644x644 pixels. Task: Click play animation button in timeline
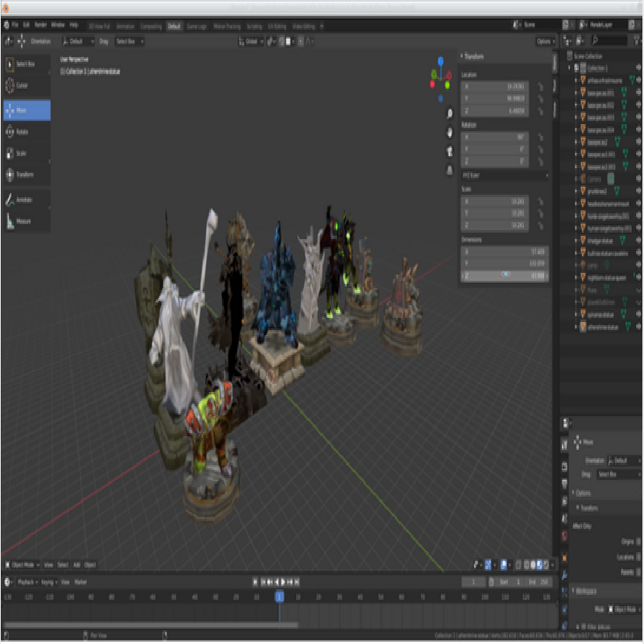tap(283, 582)
